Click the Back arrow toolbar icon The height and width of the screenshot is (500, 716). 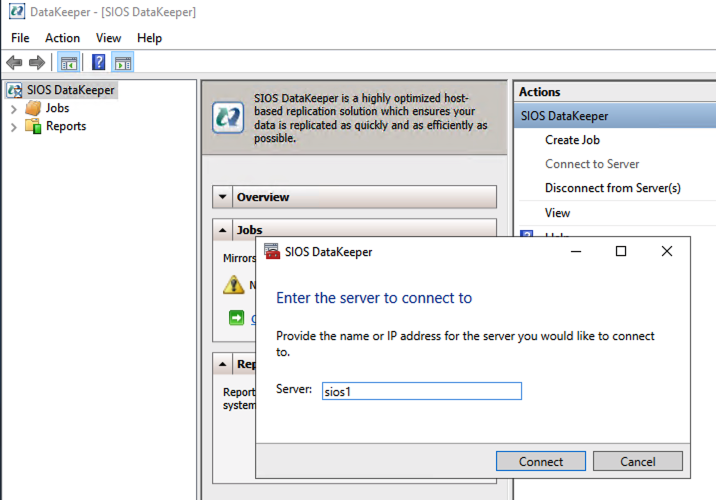[15, 62]
